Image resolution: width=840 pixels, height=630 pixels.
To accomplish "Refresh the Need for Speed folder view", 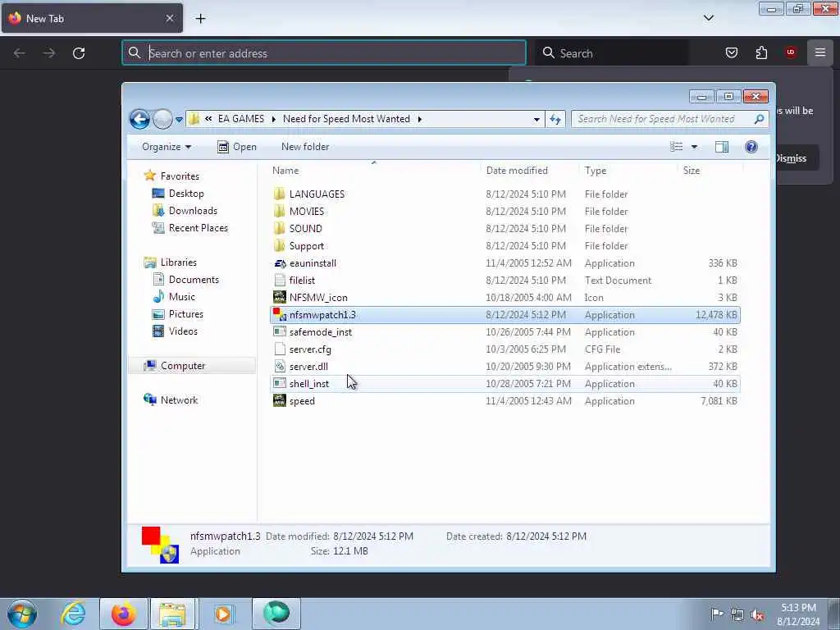I will coord(555,119).
